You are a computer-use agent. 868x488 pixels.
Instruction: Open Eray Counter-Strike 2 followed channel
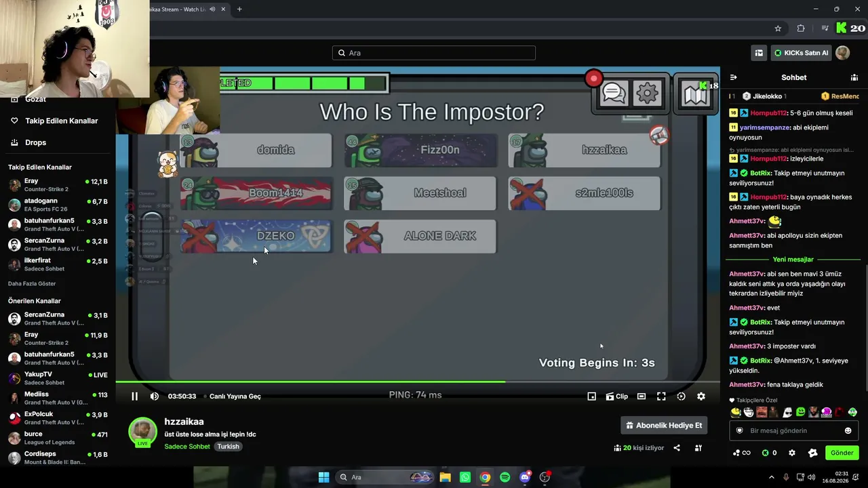[x=58, y=186]
